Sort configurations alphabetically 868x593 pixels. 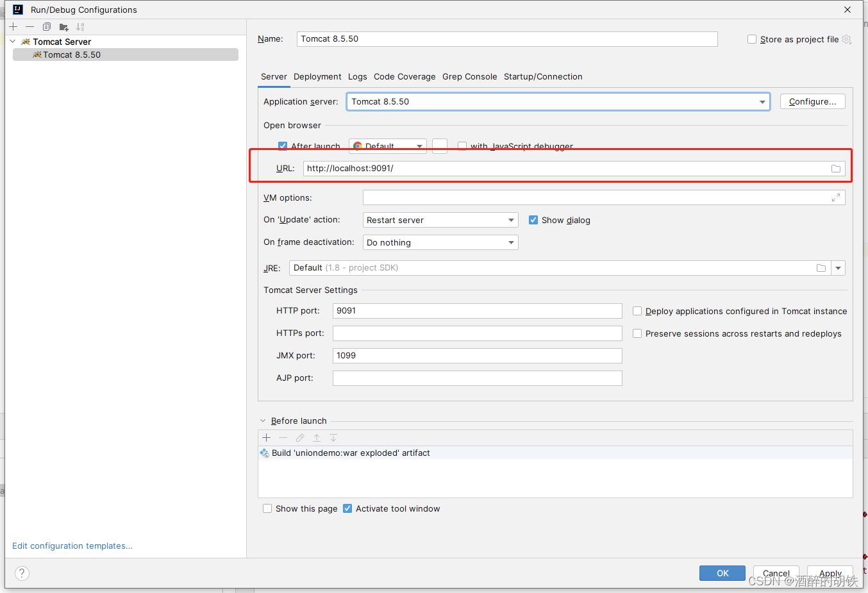[80, 27]
